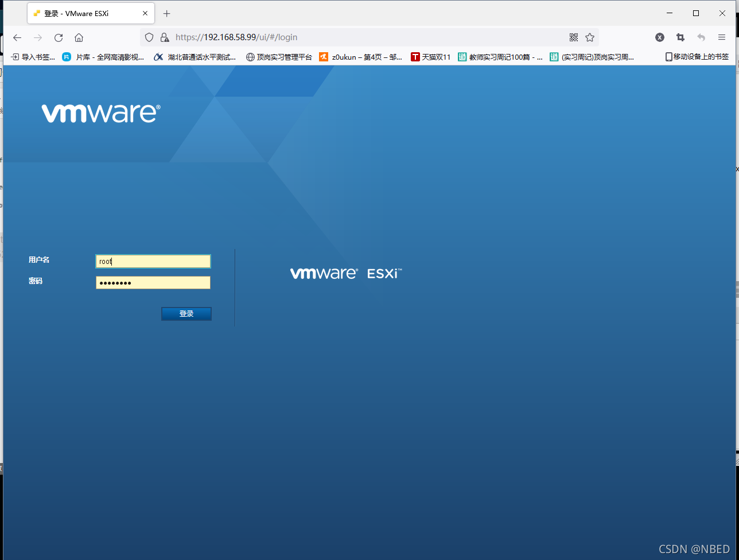Click the address bar URL field
This screenshot has width=739, height=560.
click(369, 37)
